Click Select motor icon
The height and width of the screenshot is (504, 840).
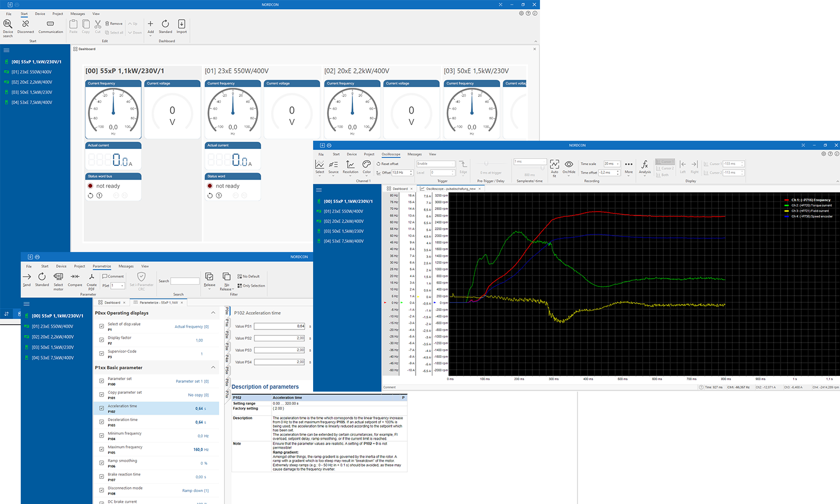(x=58, y=277)
